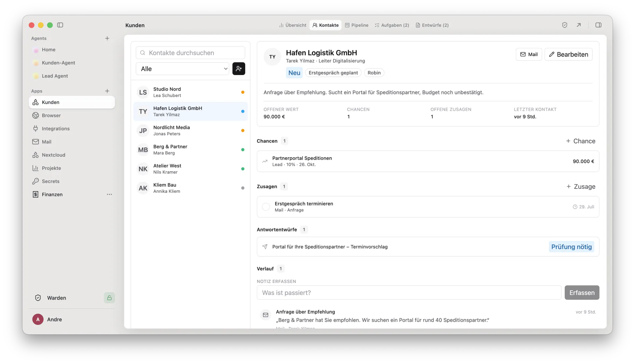Click the Erfassen button

[582, 293]
